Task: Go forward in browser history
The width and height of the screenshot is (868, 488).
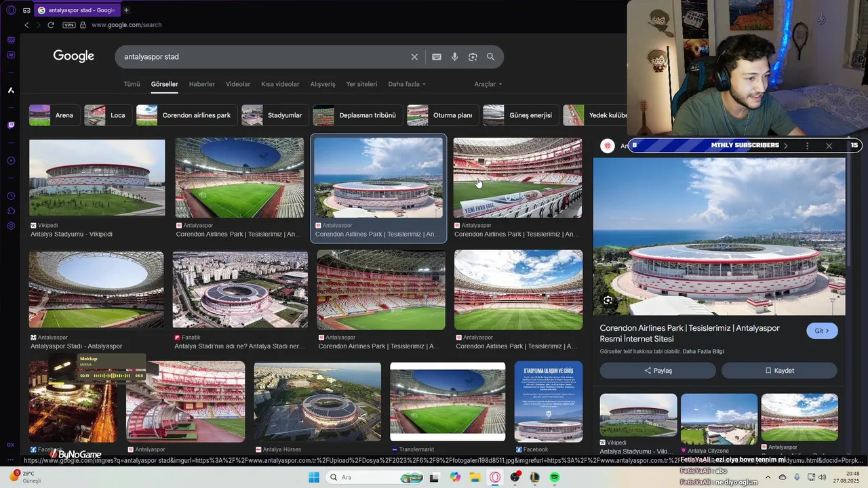Action: (38, 25)
